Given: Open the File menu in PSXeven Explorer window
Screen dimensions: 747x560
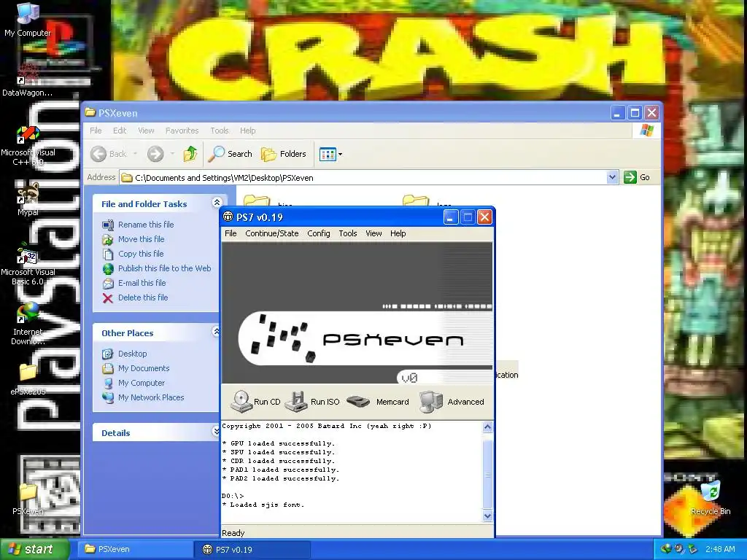Looking at the screenshot, I should coord(96,131).
